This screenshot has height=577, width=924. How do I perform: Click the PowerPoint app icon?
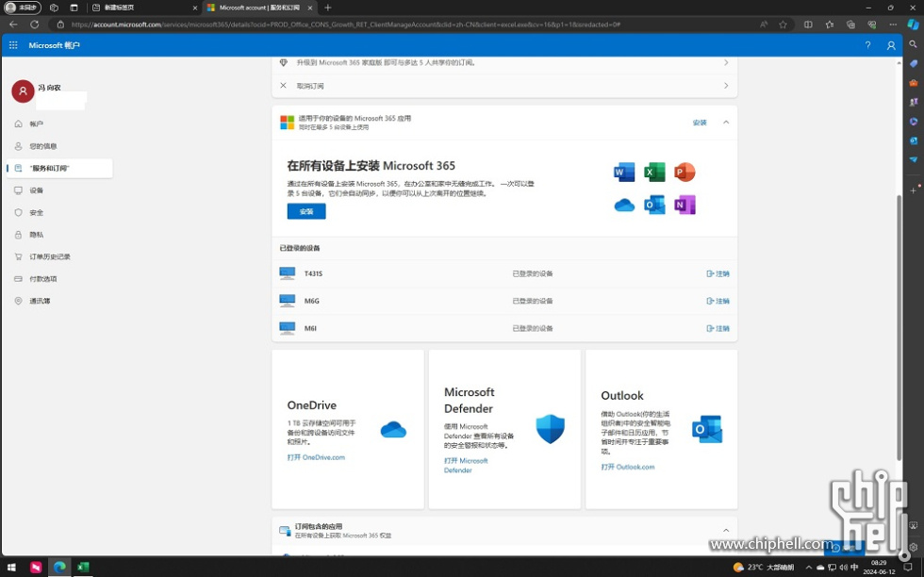pyautogui.click(x=685, y=173)
